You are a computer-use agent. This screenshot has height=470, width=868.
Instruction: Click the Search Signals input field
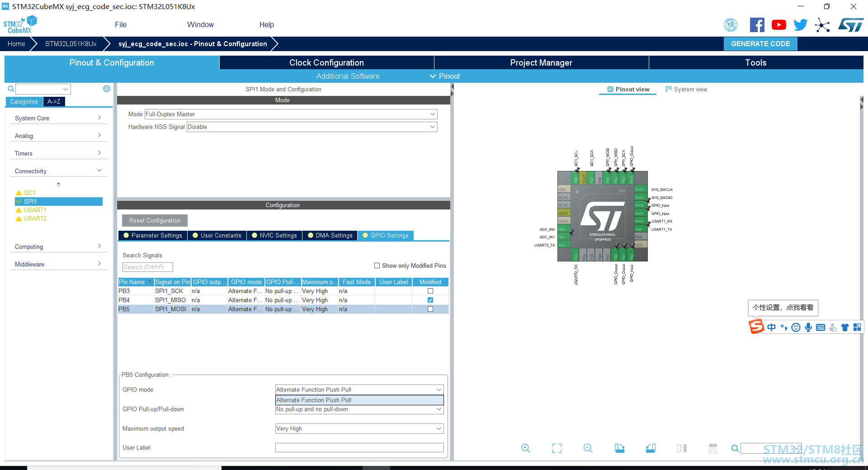tap(147, 267)
